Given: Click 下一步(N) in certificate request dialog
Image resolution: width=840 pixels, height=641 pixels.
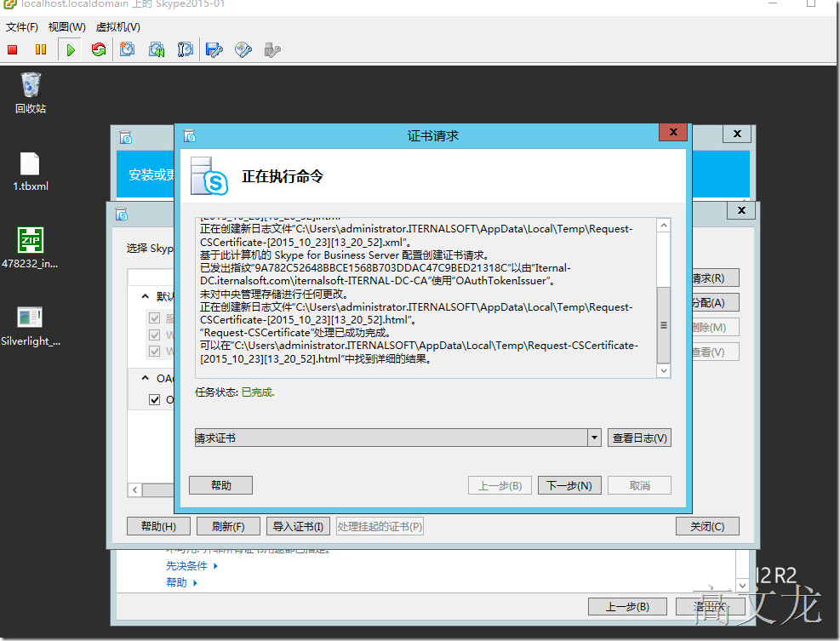Looking at the screenshot, I should pyautogui.click(x=569, y=485).
